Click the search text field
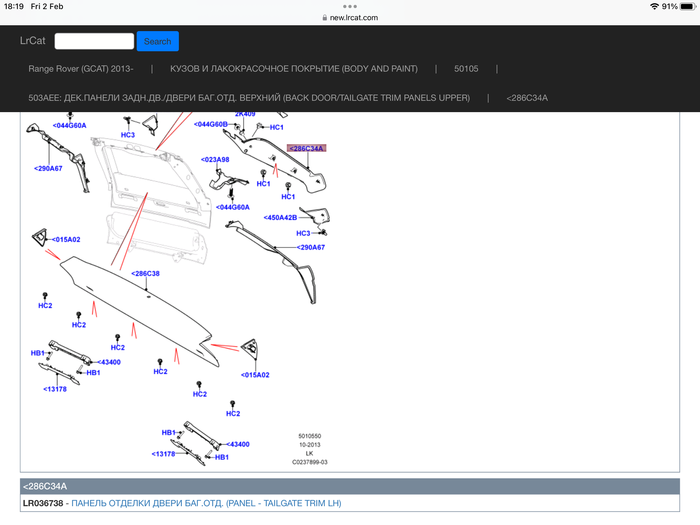The image size is (700, 525). coord(94,41)
